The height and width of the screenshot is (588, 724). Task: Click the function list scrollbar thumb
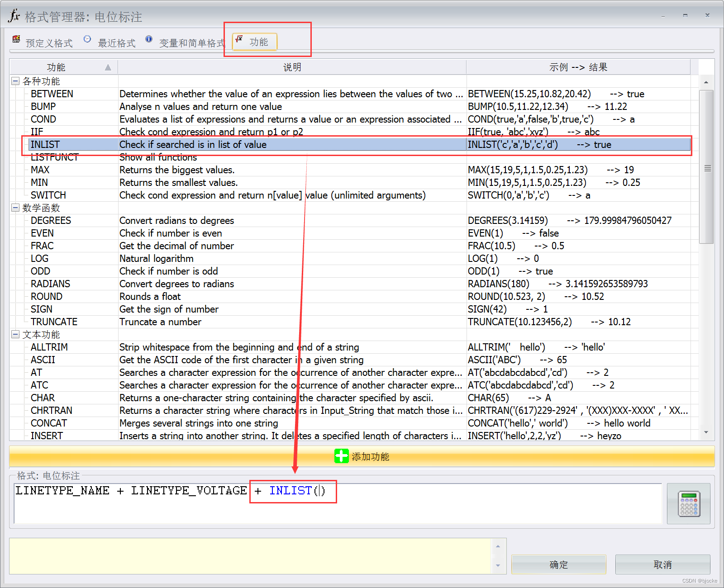(x=706, y=167)
